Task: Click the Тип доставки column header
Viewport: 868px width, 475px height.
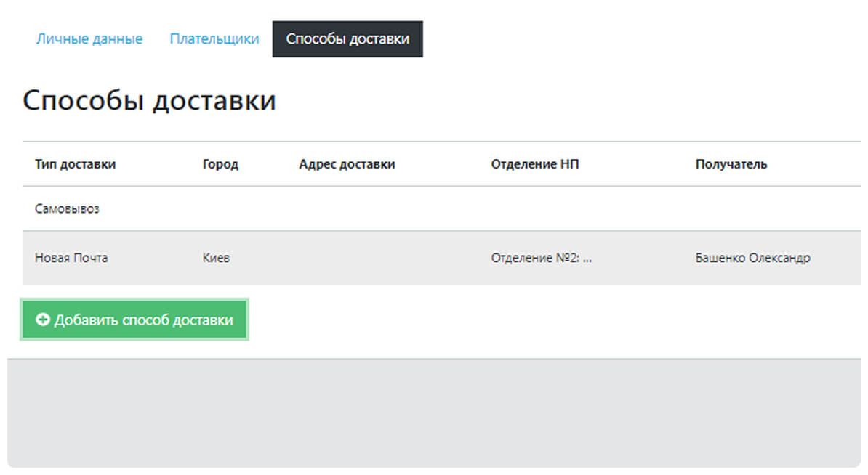Action: pyautogui.click(x=76, y=163)
